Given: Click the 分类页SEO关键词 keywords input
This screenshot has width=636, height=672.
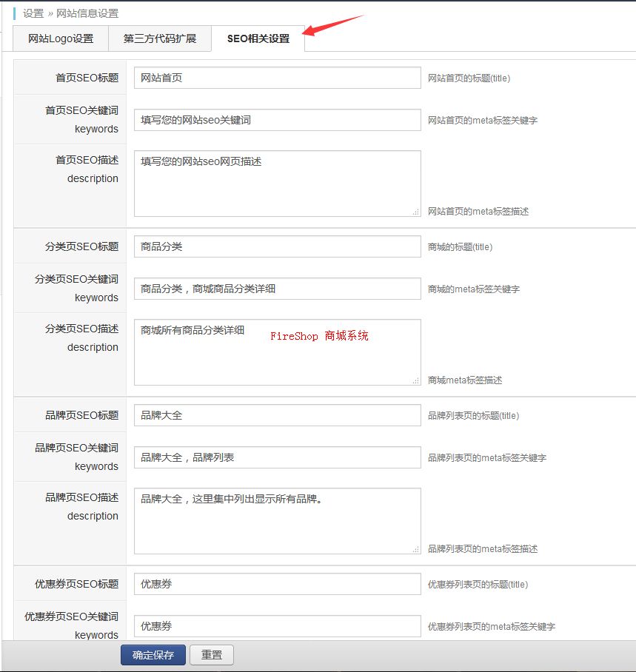Looking at the screenshot, I should pos(278,289).
